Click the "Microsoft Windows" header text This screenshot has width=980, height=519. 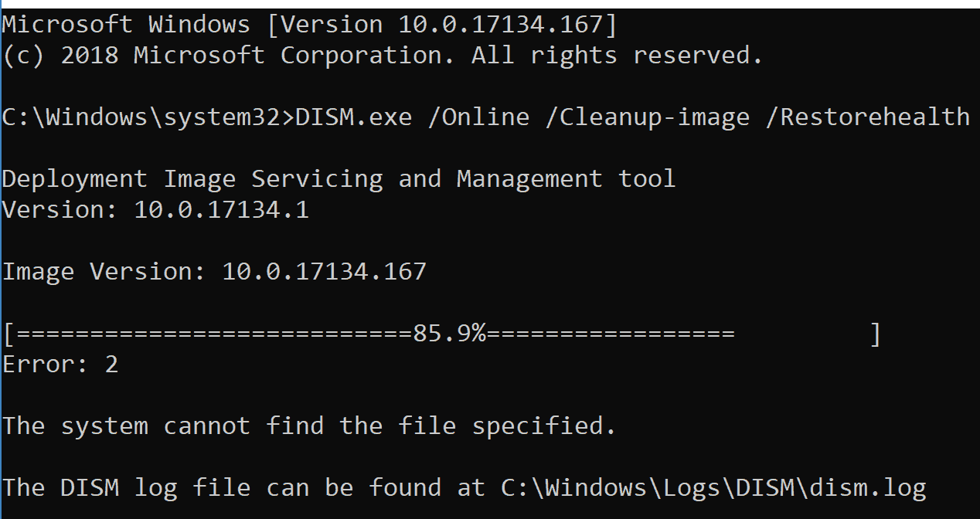(x=126, y=25)
